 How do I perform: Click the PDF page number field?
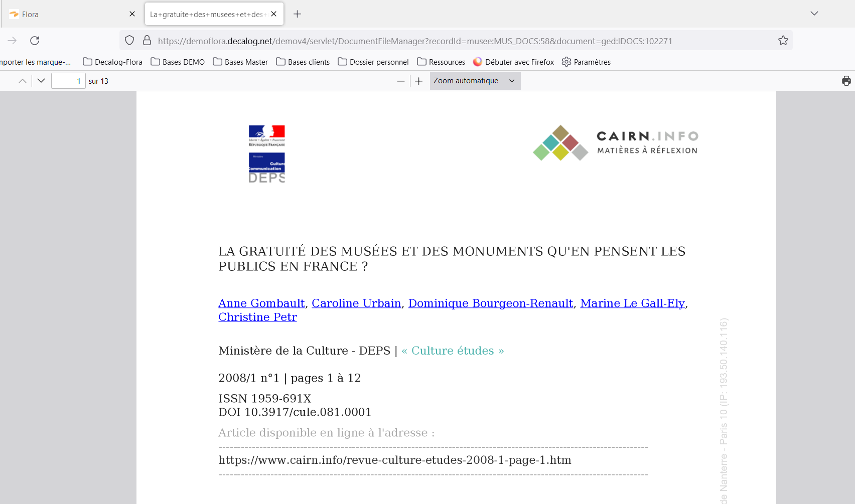[x=68, y=81]
